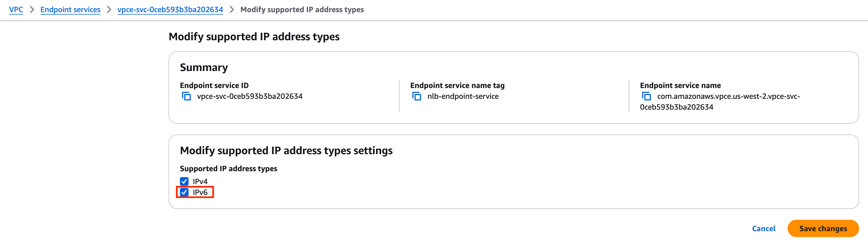The width and height of the screenshot is (868, 243).
Task: Copy the Endpoint service ID value
Action: click(186, 97)
